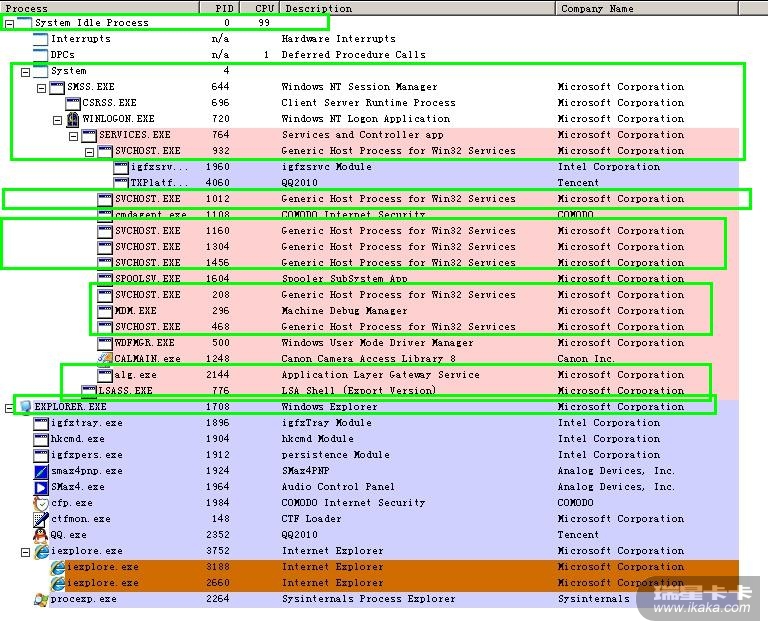The height and width of the screenshot is (628, 768).
Task: Collapse the SMSS.EXE tree node
Action: tap(42, 88)
